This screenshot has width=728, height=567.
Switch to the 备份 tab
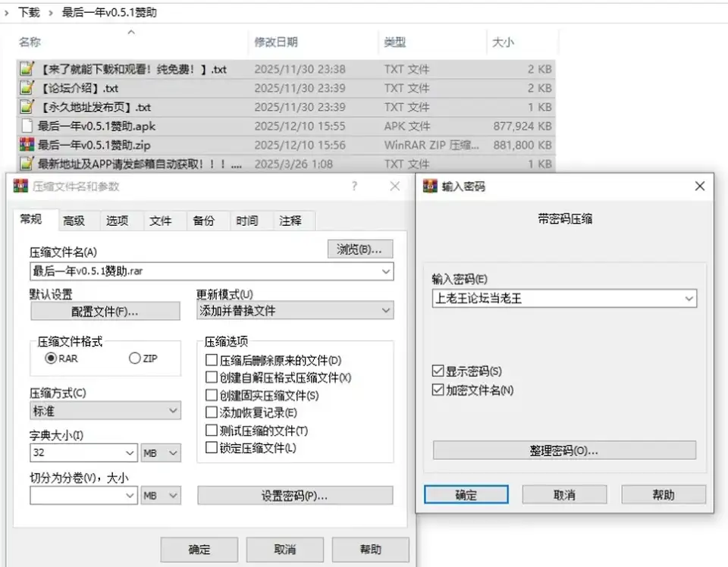click(x=204, y=221)
